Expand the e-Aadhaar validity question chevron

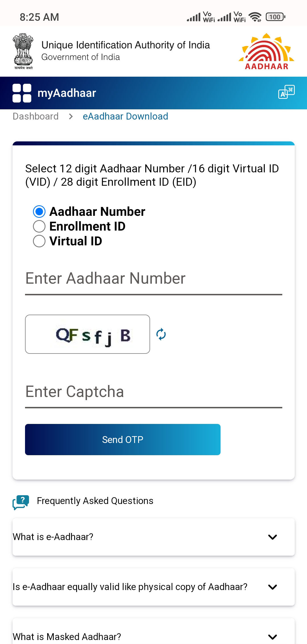tap(272, 587)
